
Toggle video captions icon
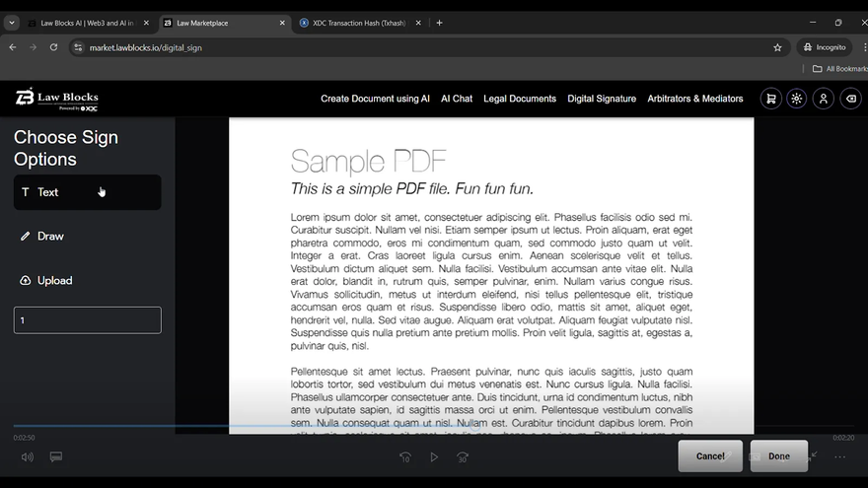[x=56, y=456]
